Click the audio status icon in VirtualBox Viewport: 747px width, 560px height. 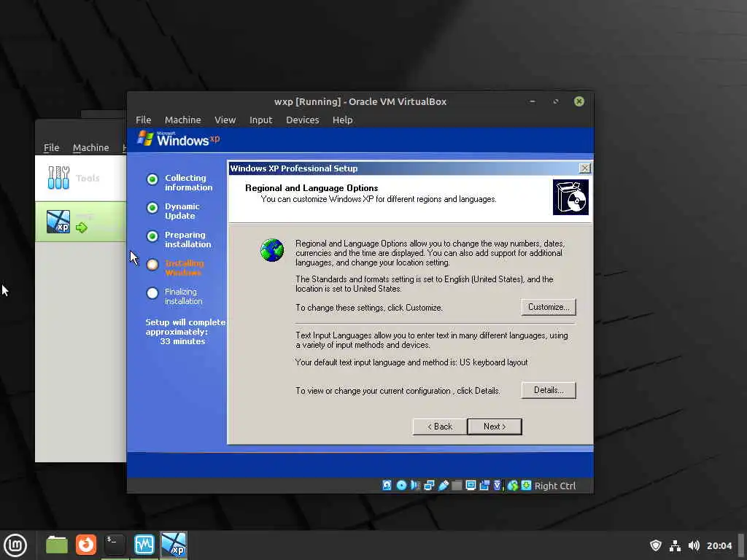point(415,485)
